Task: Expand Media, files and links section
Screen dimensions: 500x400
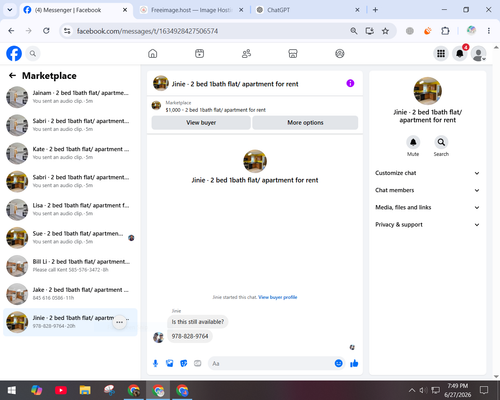Action: 427,207
